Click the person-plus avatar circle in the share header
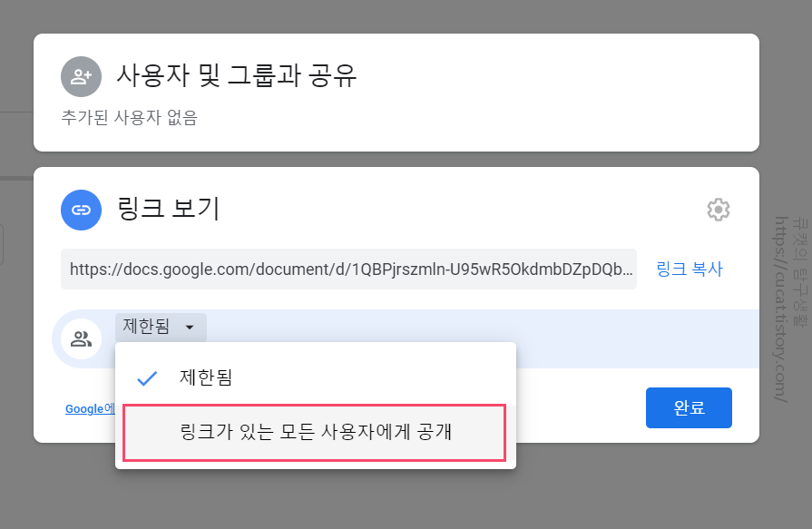 [81, 76]
